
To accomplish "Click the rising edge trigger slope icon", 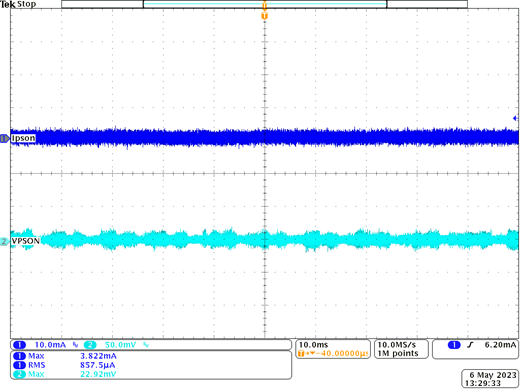I will (470, 345).
